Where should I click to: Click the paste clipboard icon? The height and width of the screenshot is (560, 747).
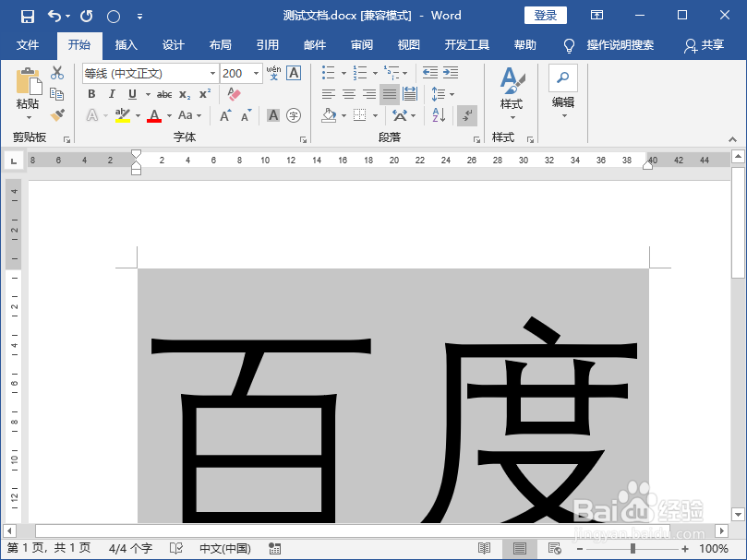(x=28, y=81)
